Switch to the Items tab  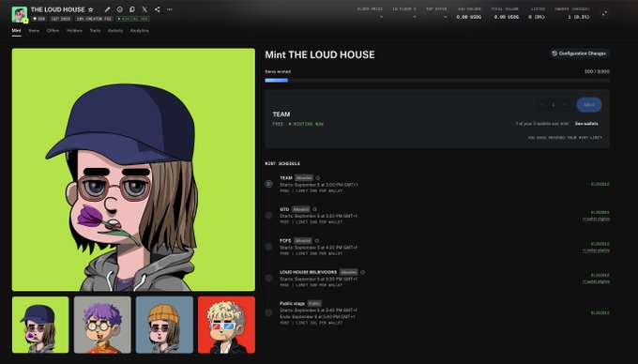34,31
